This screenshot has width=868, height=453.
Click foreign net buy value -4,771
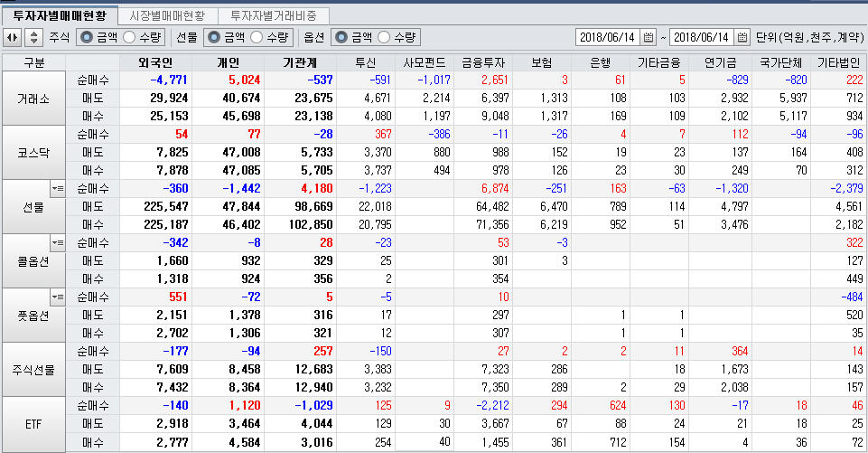[x=169, y=80]
